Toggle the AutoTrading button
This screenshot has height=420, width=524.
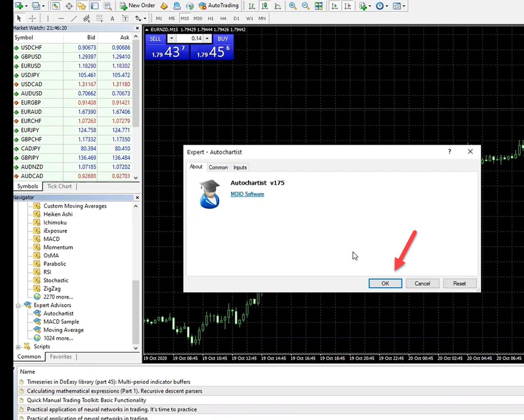[x=218, y=6]
